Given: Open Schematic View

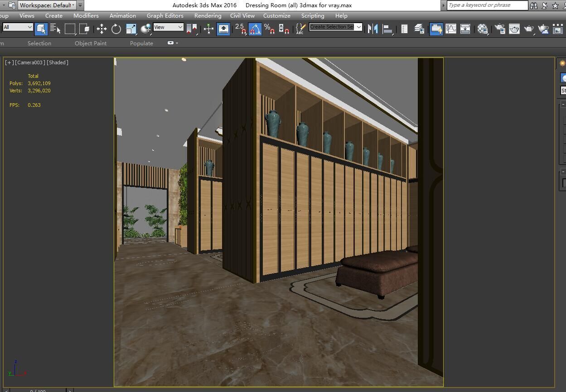Looking at the screenshot, I should (465, 29).
